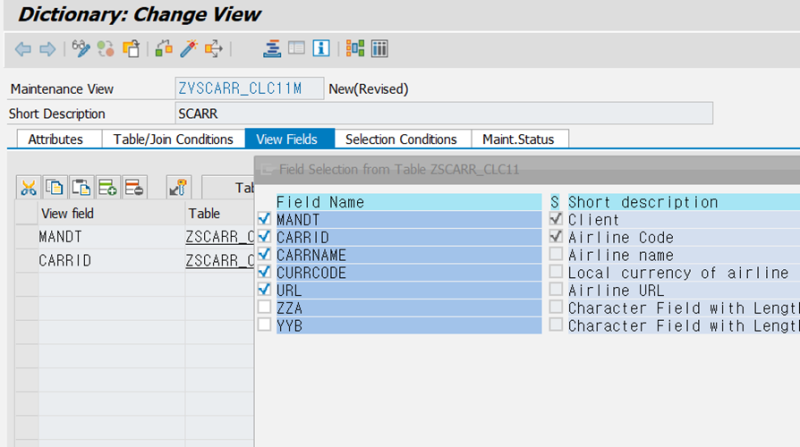Activate the view with the magic wand icon
The image size is (800, 447).
click(189, 48)
